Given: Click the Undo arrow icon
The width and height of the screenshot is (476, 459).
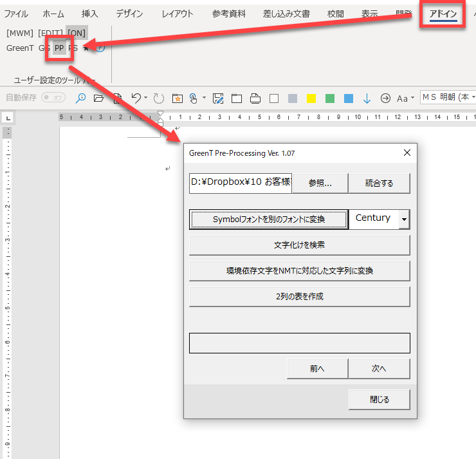Looking at the screenshot, I should [x=136, y=98].
